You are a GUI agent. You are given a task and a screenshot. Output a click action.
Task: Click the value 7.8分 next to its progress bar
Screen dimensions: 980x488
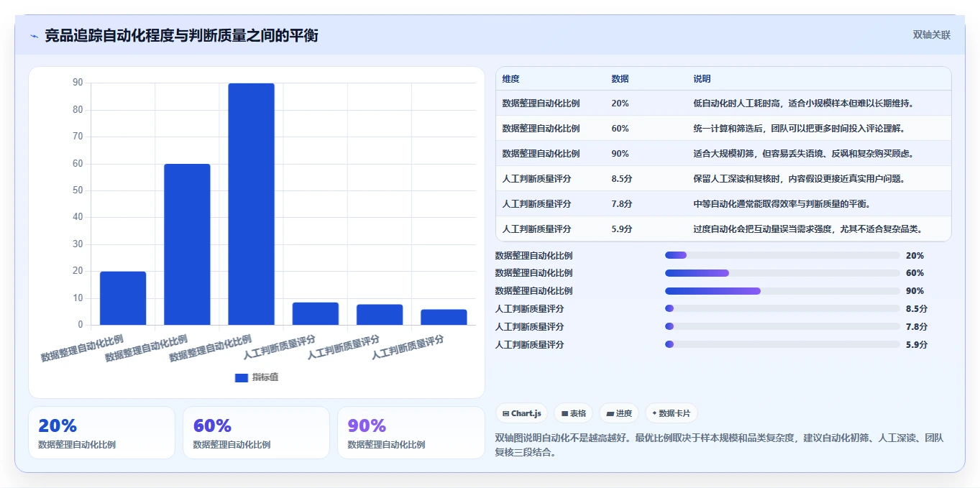pos(917,327)
